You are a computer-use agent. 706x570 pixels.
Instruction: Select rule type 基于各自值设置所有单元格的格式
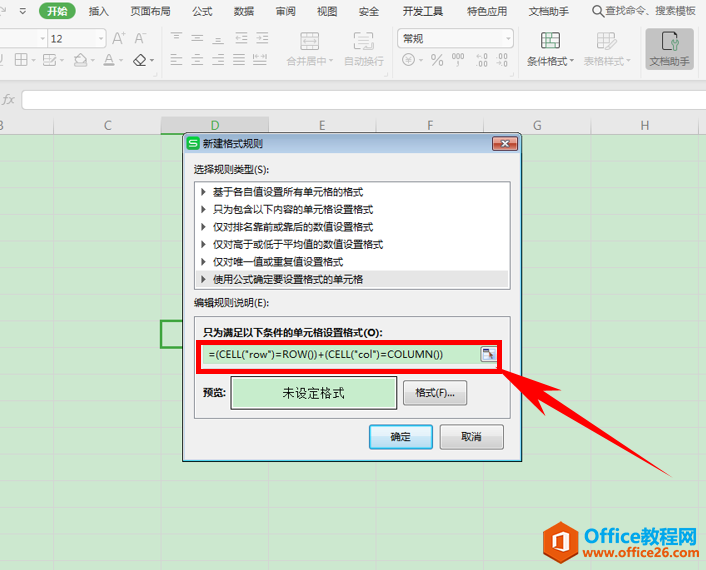(x=352, y=192)
